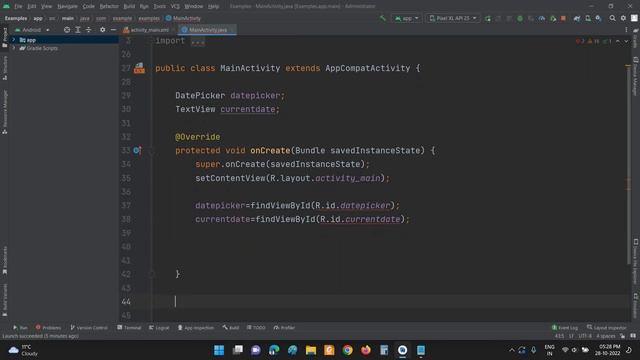Image resolution: width=640 pixels, height=360 pixels.
Task: Click the UTF-8 encoding in status bar
Action: [x=584, y=336]
